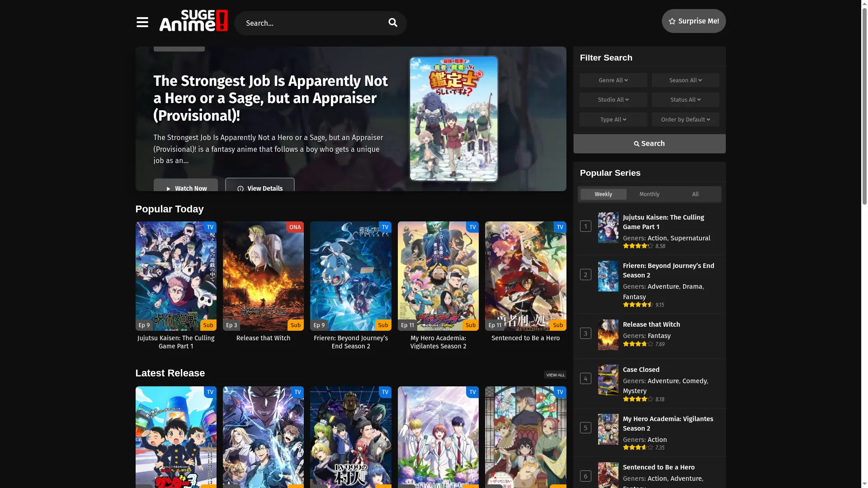Open The Strongest Job featured title
The image size is (868, 488).
point(270,98)
